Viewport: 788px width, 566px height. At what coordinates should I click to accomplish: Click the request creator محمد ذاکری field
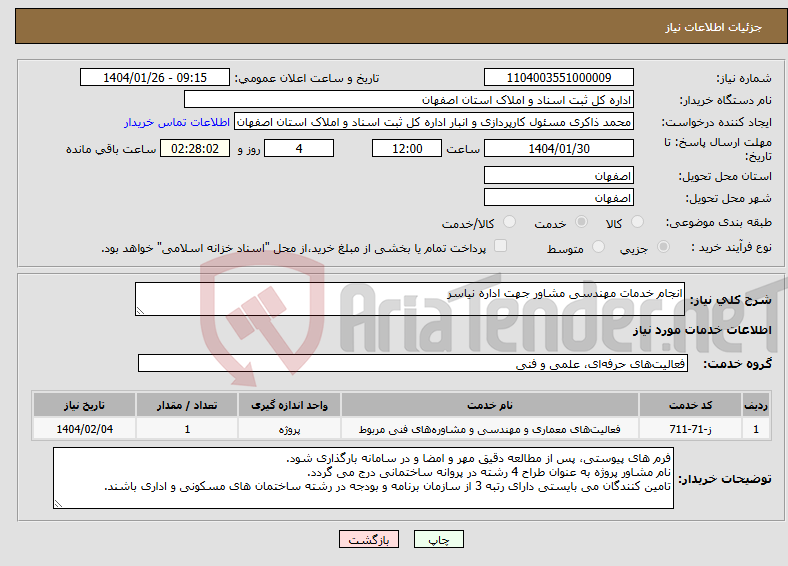tap(434, 122)
